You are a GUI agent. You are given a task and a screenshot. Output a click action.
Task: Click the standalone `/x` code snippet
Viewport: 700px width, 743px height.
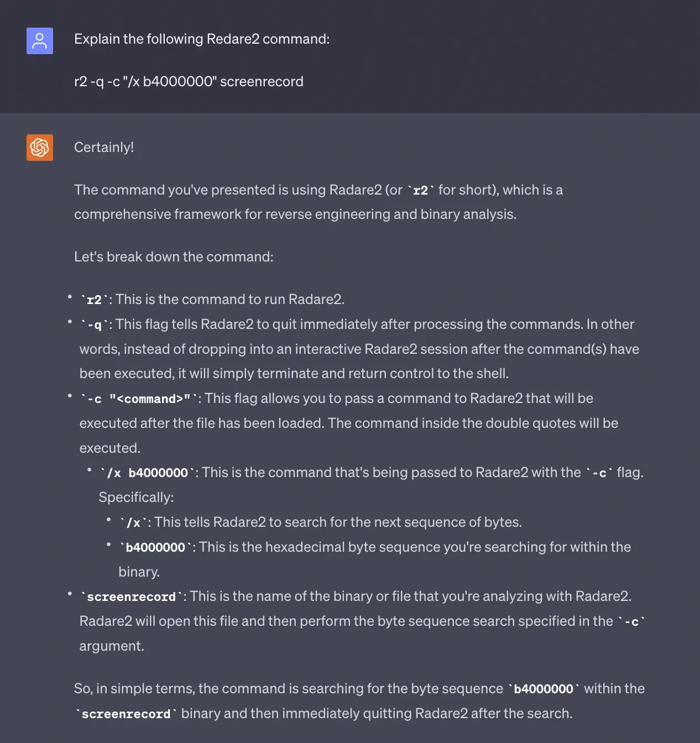pos(133,523)
